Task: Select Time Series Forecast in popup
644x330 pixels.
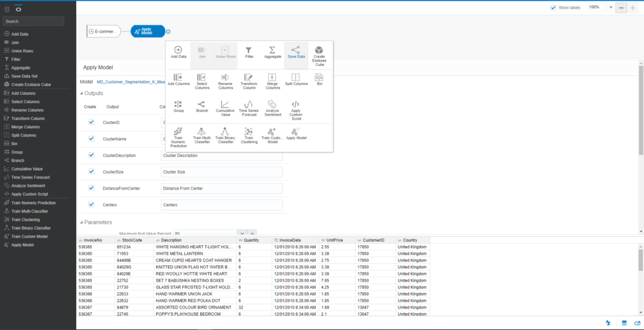Action: pos(249,108)
